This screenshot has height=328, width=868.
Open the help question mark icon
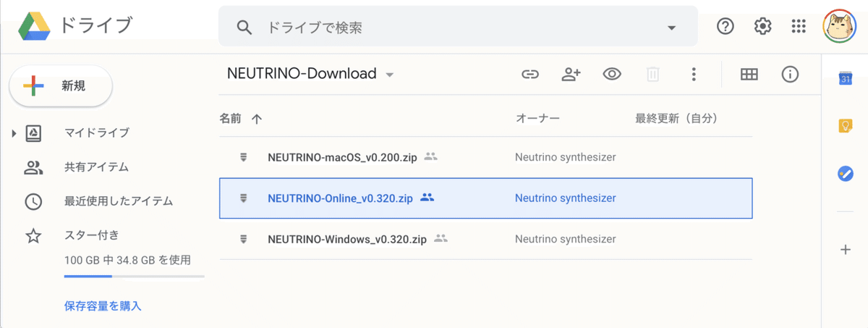(x=726, y=27)
